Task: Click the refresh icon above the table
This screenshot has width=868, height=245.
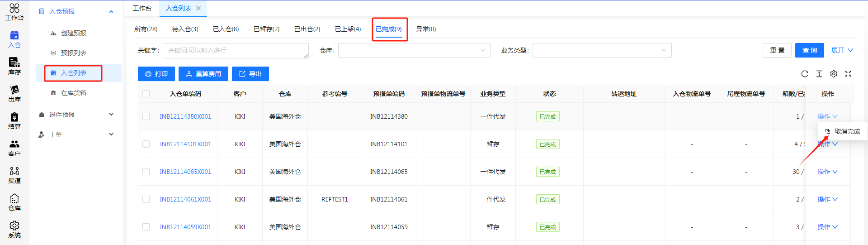Action: [x=805, y=74]
